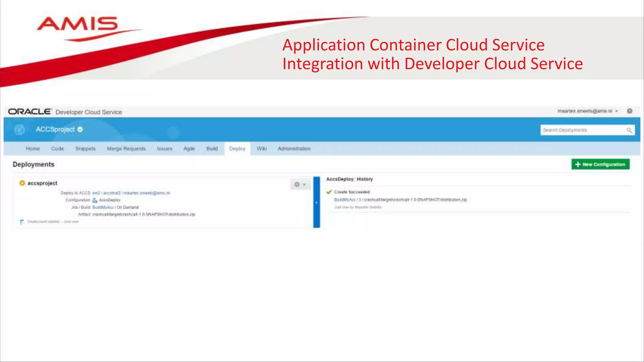
Task: Click the 'Just now by Maarten Smeets' text
Action: 358,207
